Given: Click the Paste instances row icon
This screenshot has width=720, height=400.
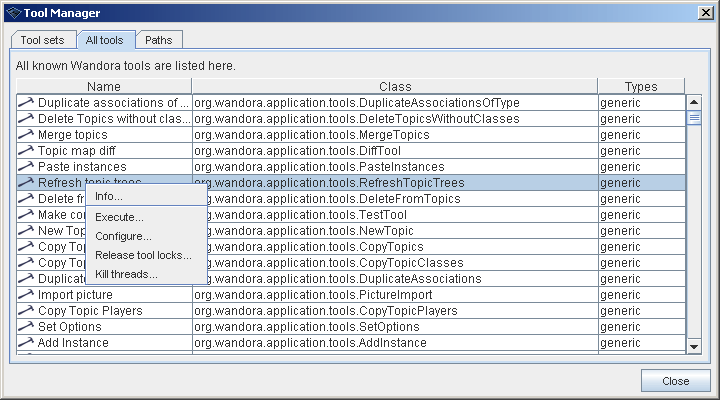Looking at the screenshot, I should click(x=26, y=167).
